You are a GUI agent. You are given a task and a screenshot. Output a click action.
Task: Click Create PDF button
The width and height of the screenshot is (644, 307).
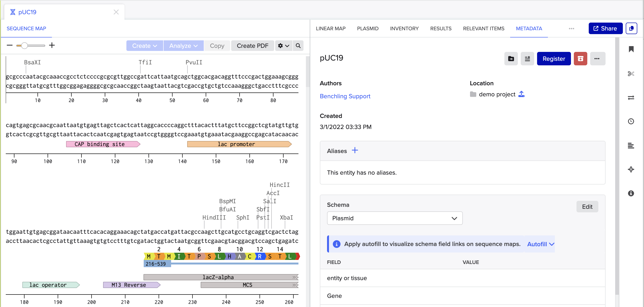(253, 46)
